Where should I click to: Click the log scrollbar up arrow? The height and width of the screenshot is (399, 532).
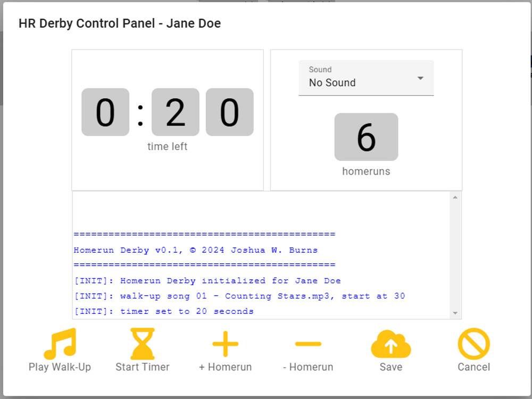(x=455, y=197)
